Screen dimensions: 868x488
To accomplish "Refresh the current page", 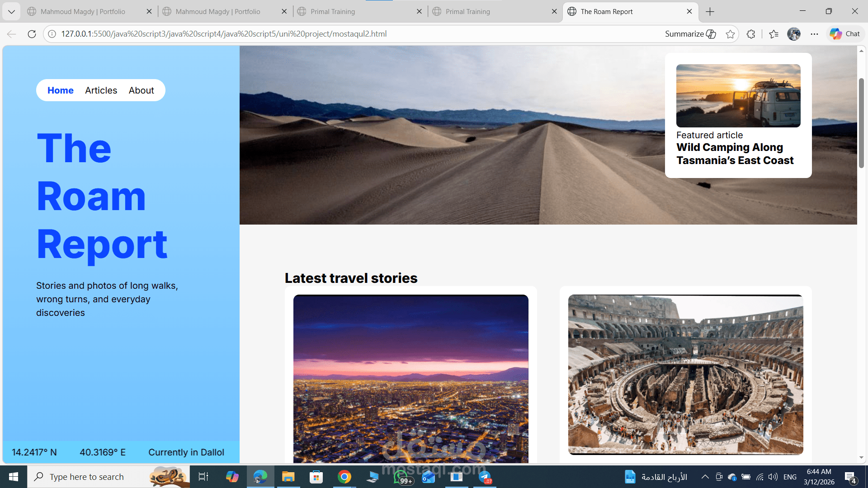I will (32, 33).
